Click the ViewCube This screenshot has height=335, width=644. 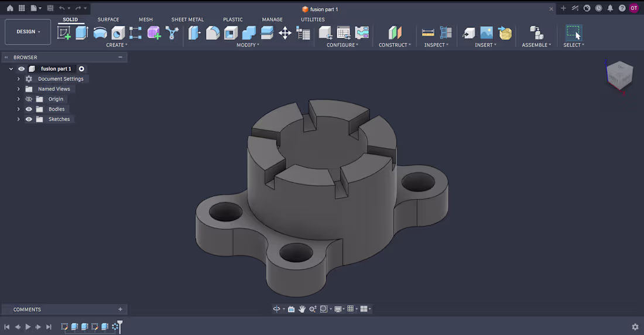pos(619,75)
